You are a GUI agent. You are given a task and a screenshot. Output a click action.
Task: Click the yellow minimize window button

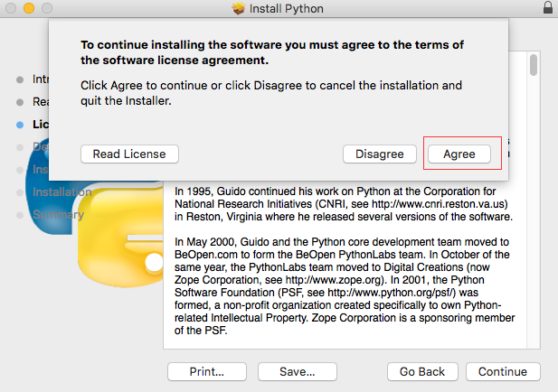(29, 8)
